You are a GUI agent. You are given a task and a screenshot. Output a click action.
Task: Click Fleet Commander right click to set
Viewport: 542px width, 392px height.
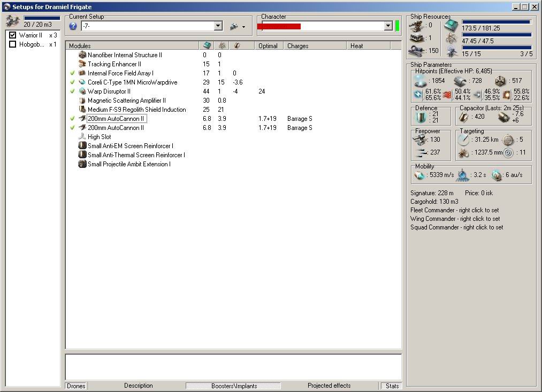point(455,210)
